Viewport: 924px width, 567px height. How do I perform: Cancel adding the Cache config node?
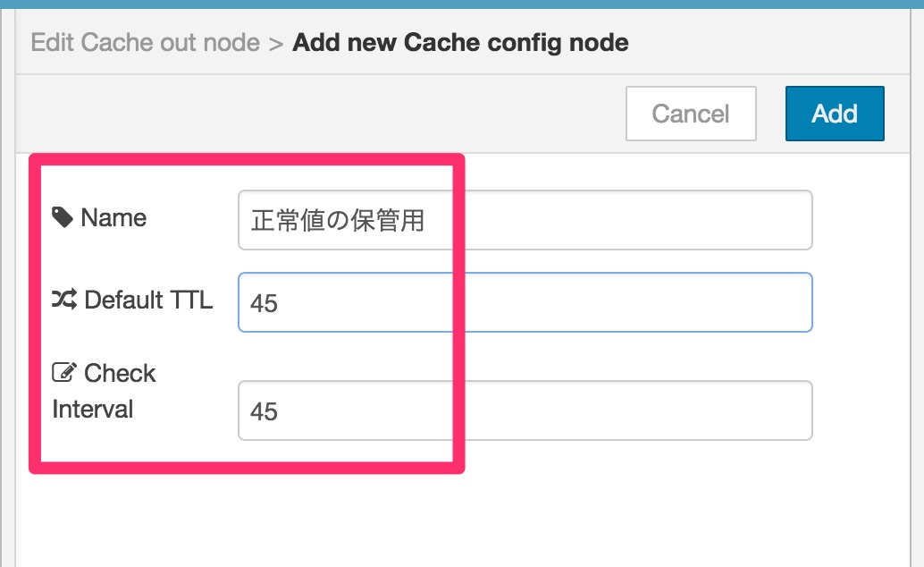point(691,114)
